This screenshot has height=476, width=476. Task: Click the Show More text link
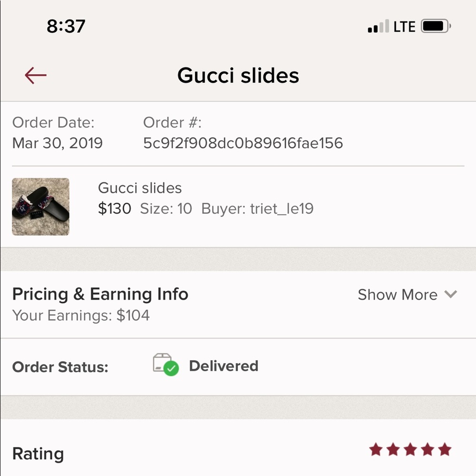[x=397, y=295]
